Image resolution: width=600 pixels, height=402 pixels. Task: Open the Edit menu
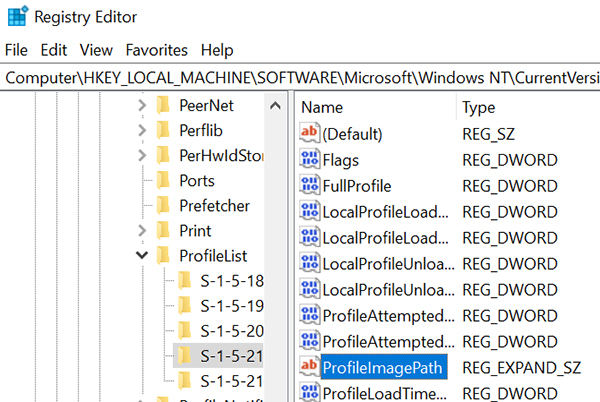pos(54,50)
